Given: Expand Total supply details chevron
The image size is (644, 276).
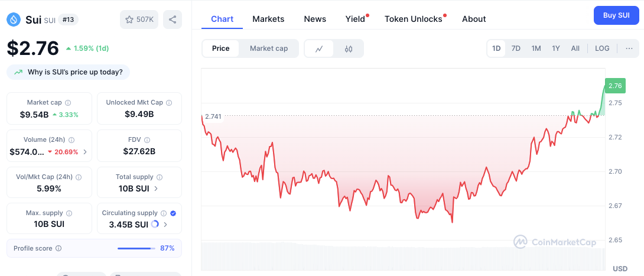Looking at the screenshot, I should [156, 189].
